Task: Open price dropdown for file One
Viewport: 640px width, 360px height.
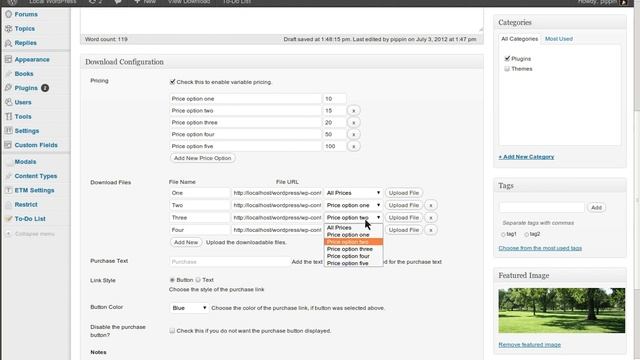Action: [353, 193]
